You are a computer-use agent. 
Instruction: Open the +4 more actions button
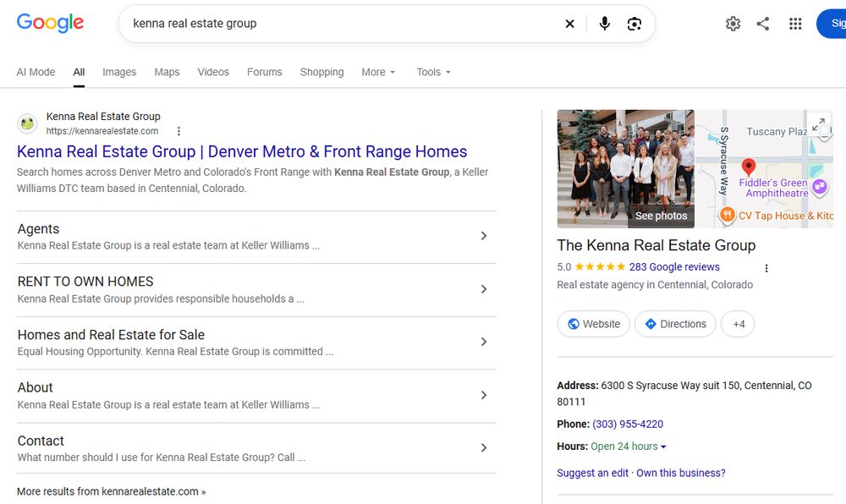(x=738, y=324)
